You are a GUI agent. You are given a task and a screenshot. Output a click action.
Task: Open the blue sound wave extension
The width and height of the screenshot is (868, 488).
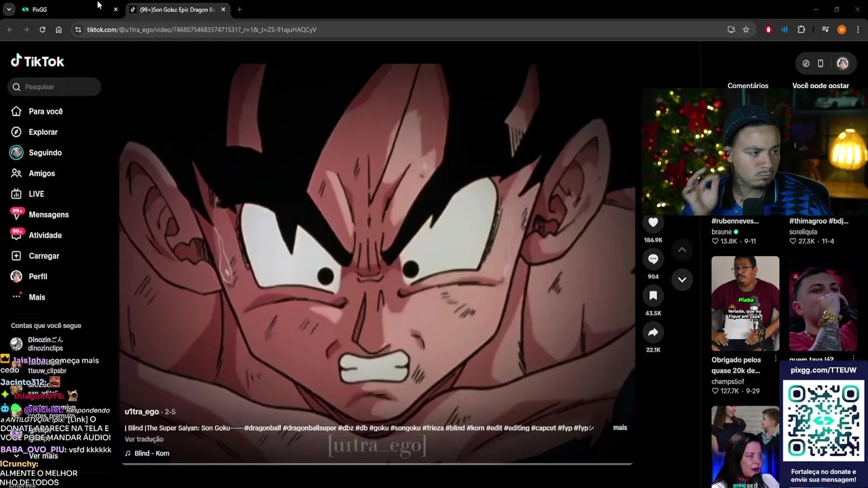[785, 29]
